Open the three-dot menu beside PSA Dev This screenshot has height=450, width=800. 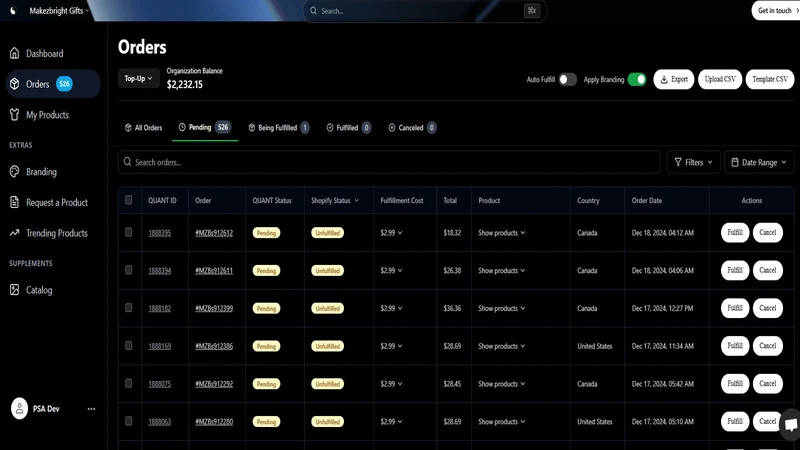pos(91,409)
